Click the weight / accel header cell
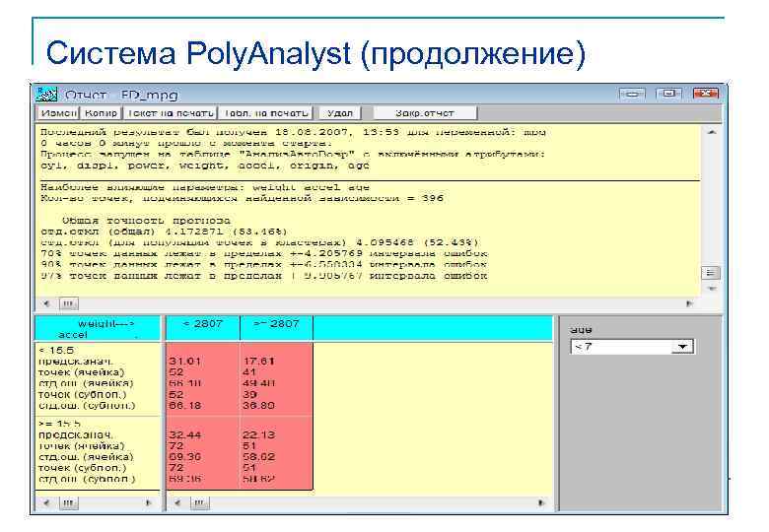 click(97, 328)
